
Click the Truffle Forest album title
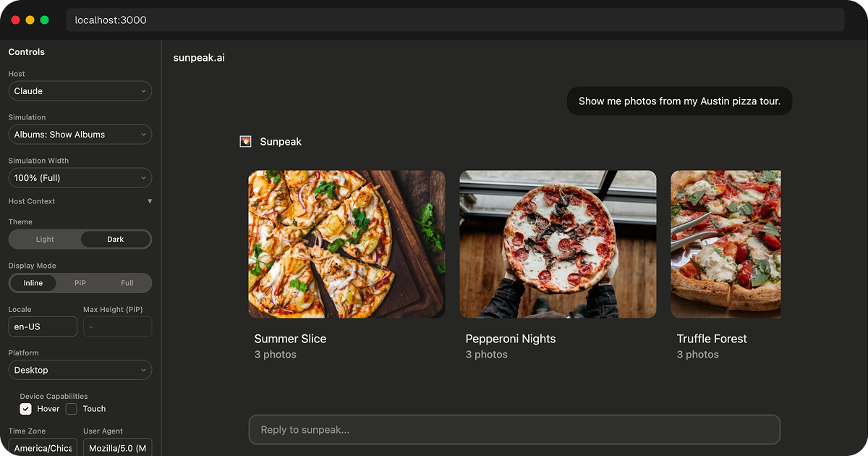pos(712,339)
